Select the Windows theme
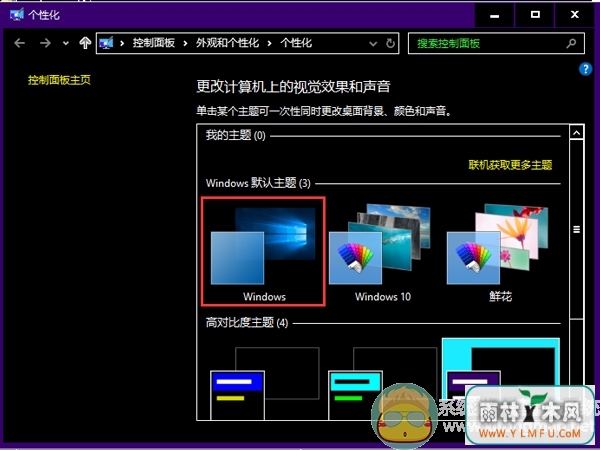 [263, 251]
